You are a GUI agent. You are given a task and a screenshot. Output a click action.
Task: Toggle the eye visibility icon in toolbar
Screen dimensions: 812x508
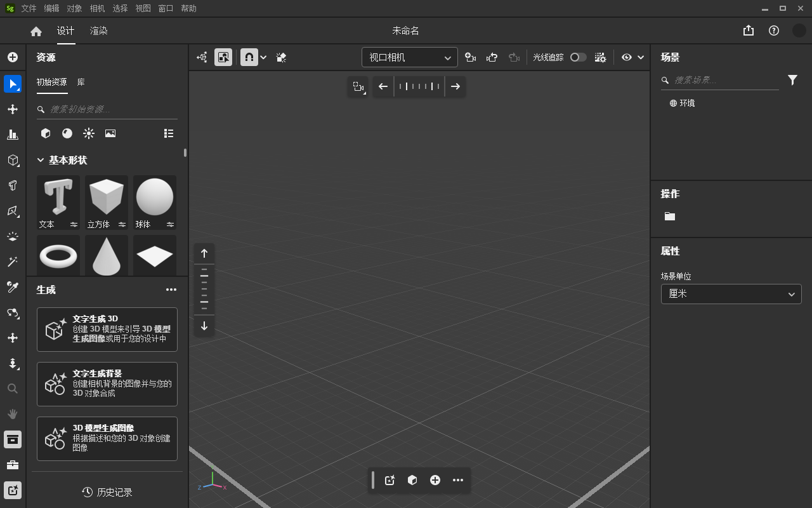(x=627, y=57)
